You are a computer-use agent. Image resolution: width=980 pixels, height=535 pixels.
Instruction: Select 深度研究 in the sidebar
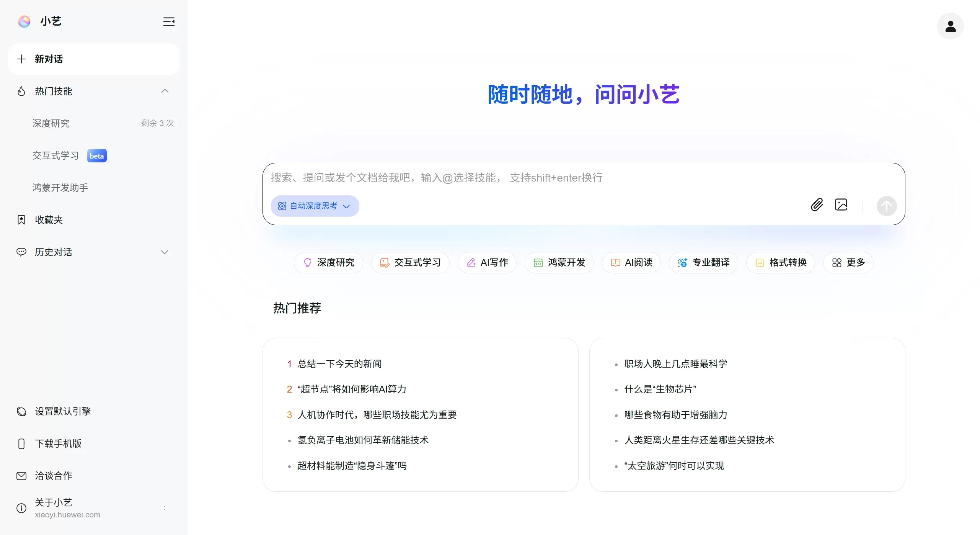(x=51, y=123)
